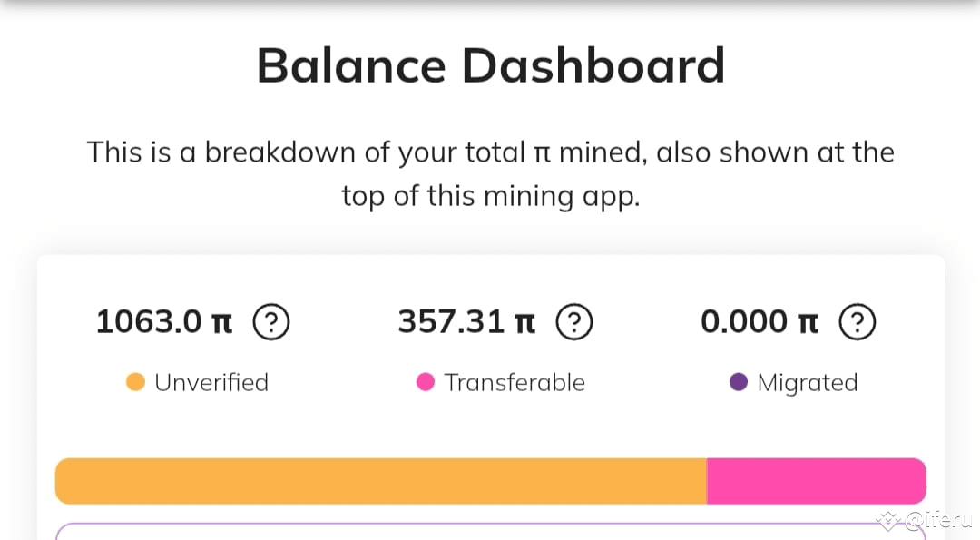
Task: Click the purple Migrated legend dot
Action: click(738, 382)
